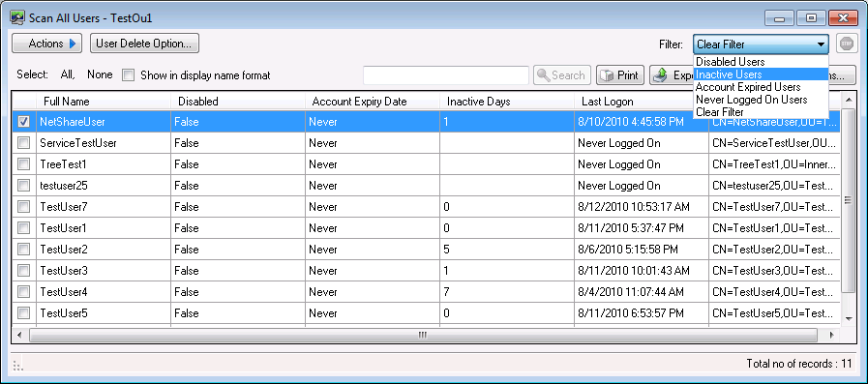Click last logon 8/4/2010 11:07:44 AM

point(642,292)
